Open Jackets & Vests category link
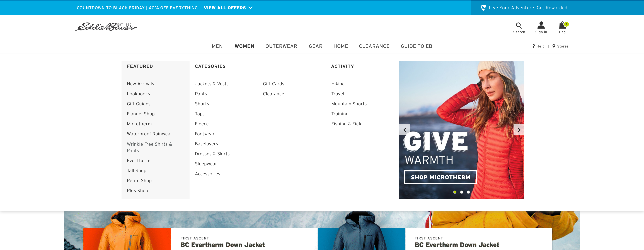This screenshot has height=250, width=644. tap(212, 84)
